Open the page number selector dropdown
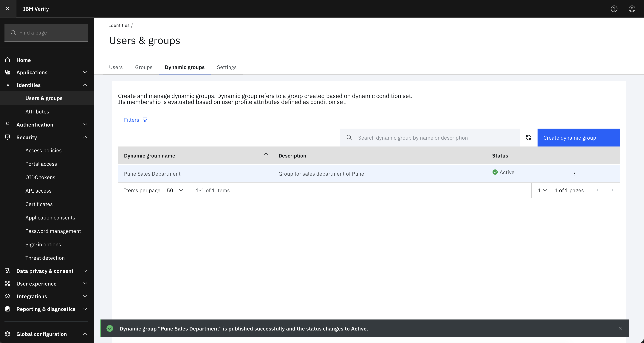The image size is (644, 343). coord(542,190)
